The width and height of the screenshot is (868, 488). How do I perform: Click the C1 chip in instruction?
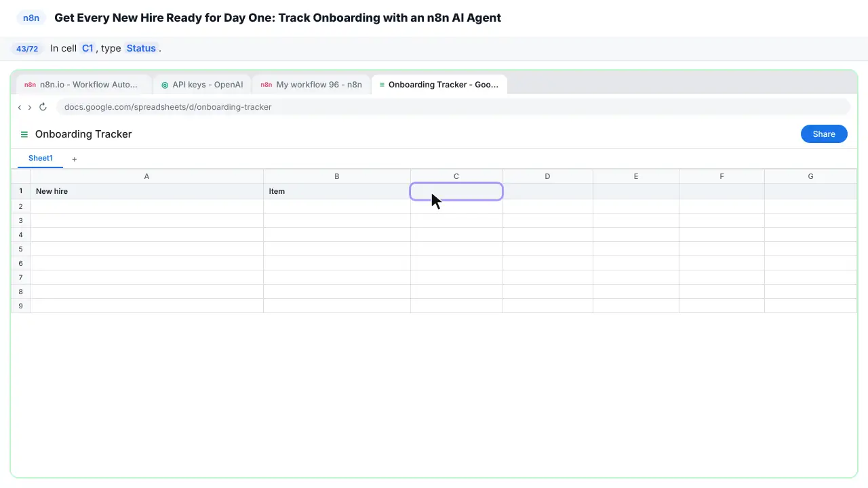tap(87, 48)
